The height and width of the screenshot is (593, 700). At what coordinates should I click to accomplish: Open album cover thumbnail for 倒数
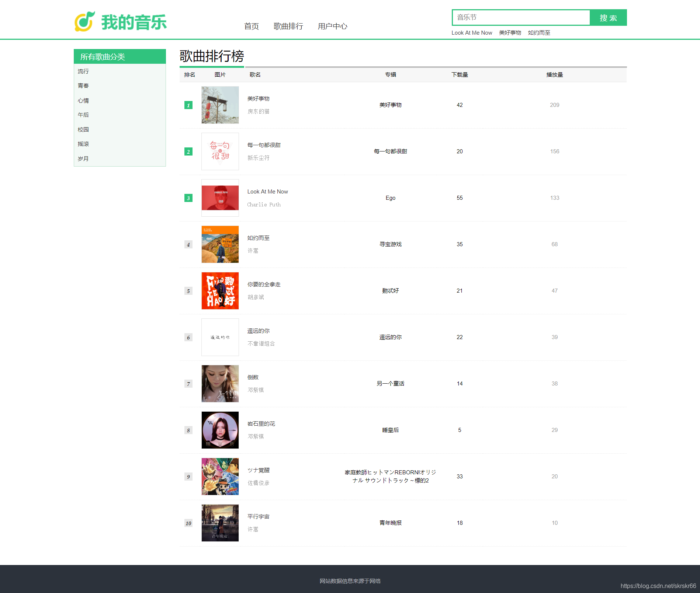(220, 384)
